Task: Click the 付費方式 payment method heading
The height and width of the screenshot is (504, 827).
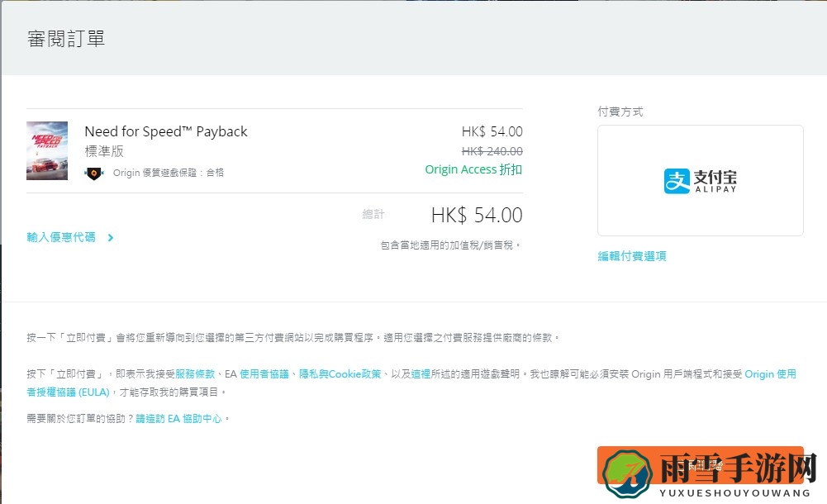Action: tap(620, 112)
